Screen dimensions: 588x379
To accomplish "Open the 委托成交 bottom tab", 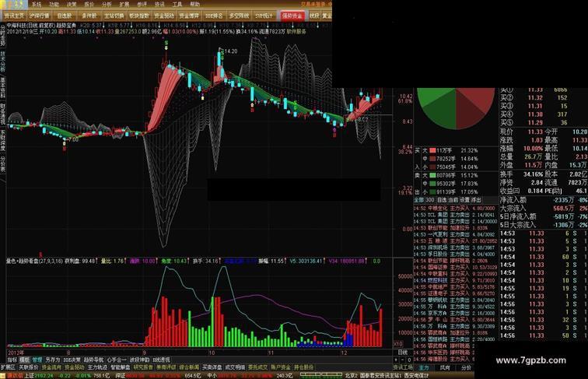I will (257, 367).
